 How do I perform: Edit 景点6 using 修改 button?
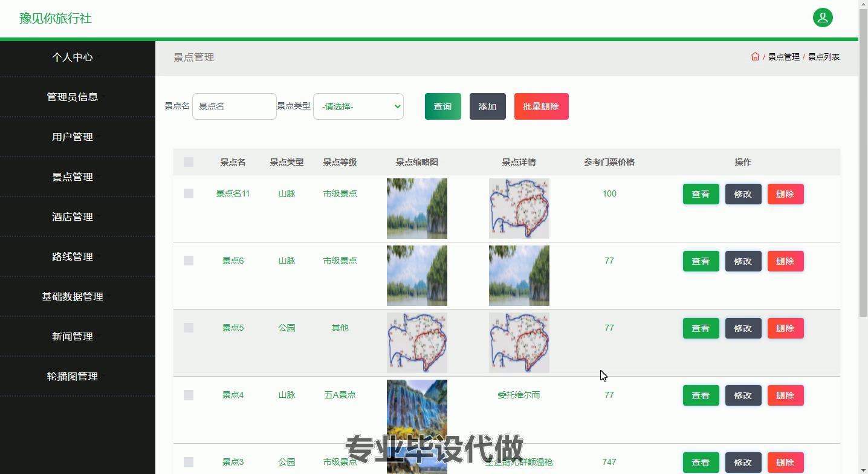coord(743,261)
